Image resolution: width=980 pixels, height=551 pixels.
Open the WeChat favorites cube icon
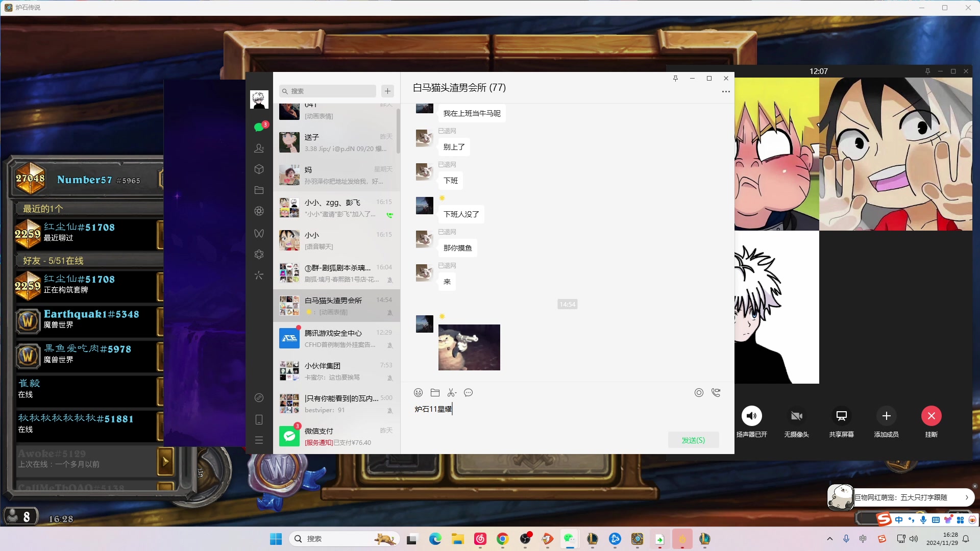click(259, 169)
